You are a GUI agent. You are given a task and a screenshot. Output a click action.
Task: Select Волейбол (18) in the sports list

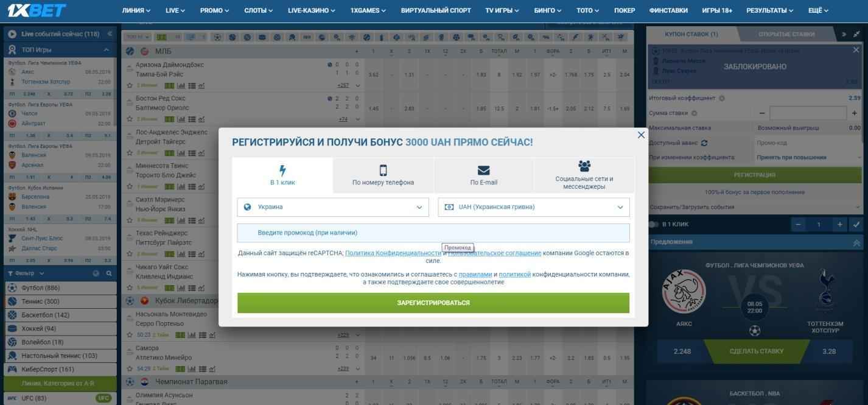60,342
